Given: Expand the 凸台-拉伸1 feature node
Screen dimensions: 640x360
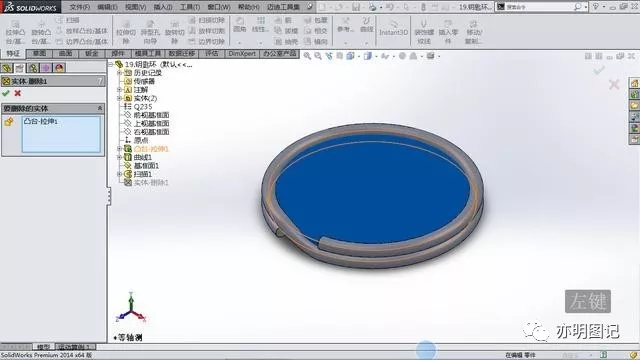Looking at the screenshot, I should tap(120, 149).
